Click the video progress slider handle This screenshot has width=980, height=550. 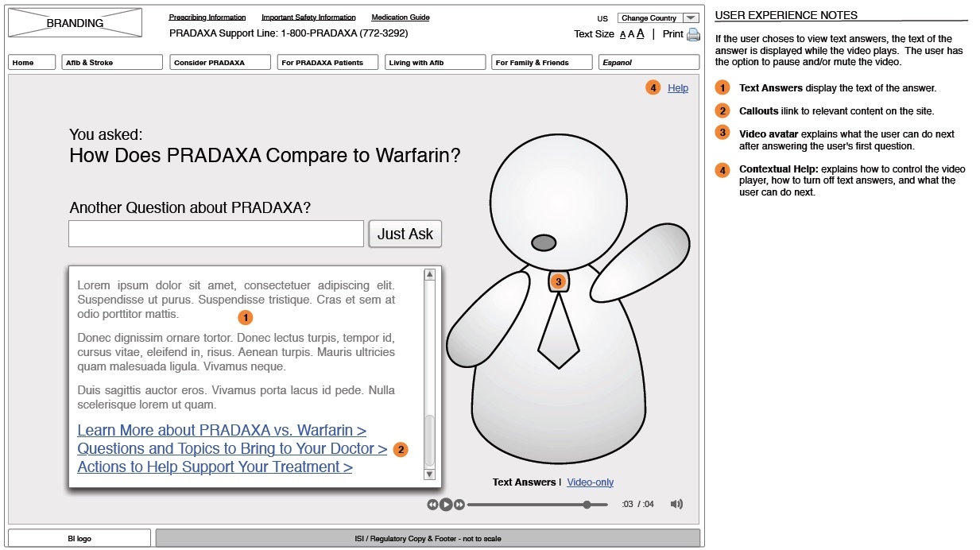pyautogui.click(x=587, y=504)
